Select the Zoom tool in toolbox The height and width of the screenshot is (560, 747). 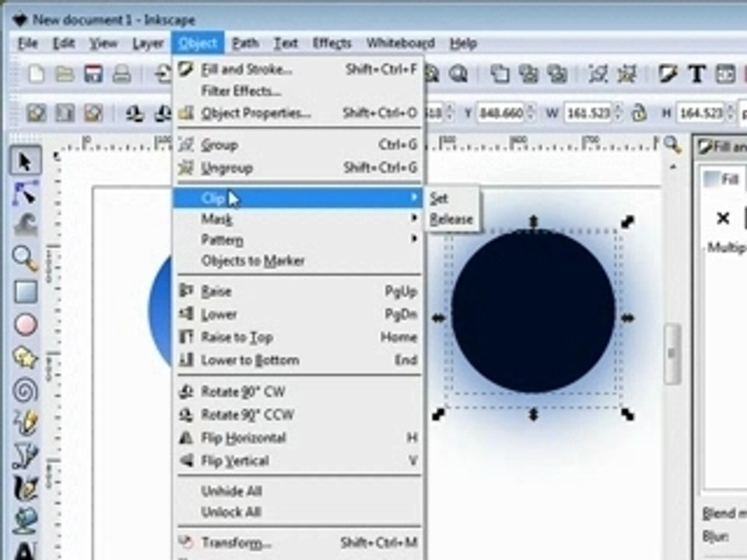click(x=25, y=258)
